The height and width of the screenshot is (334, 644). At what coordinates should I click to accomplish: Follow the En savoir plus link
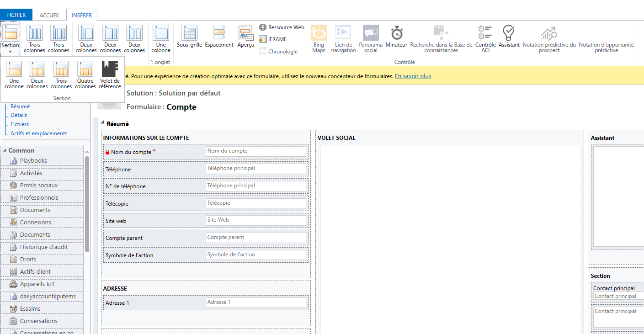pyautogui.click(x=413, y=76)
